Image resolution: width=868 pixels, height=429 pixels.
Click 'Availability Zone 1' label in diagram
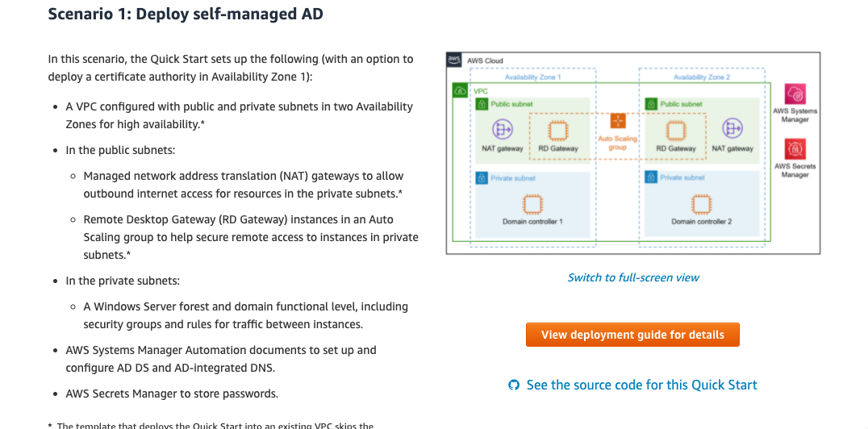pyautogui.click(x=532, y=77)
